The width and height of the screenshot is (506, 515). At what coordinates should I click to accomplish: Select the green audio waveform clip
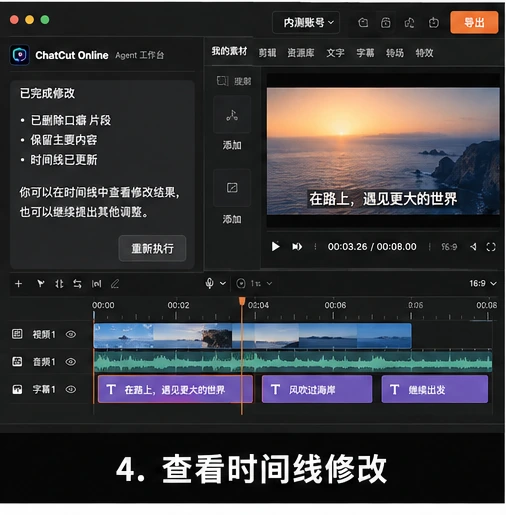click(293, 362)
